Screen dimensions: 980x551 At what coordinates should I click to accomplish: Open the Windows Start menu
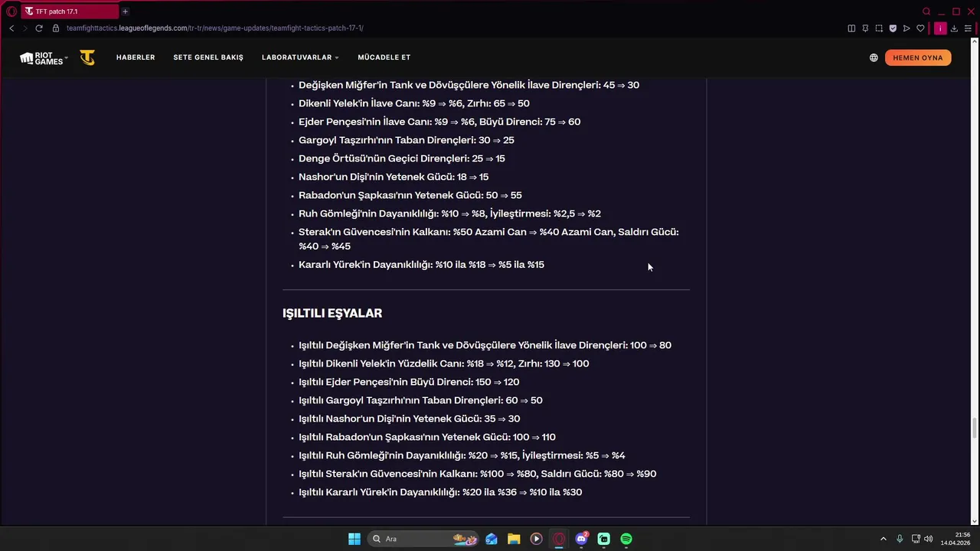354,539
